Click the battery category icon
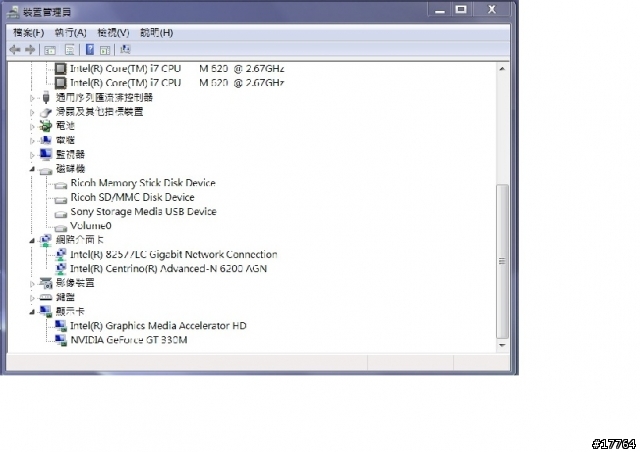Screen dimensions: 640x452 pyautogui.click(x=46, y=126)
